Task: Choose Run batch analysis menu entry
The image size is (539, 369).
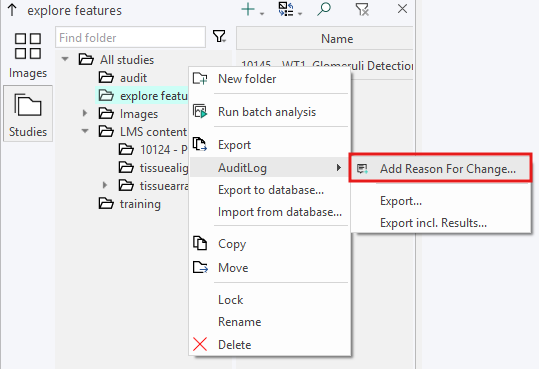Action: tap(270, 112)
